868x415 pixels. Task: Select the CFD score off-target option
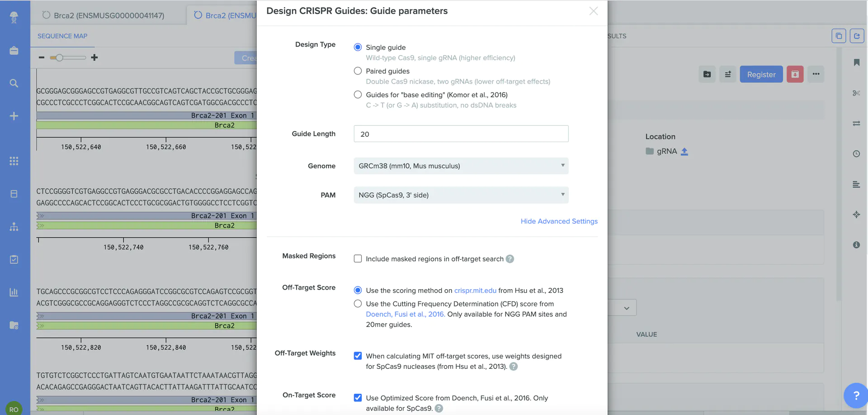tap(358, 304)
